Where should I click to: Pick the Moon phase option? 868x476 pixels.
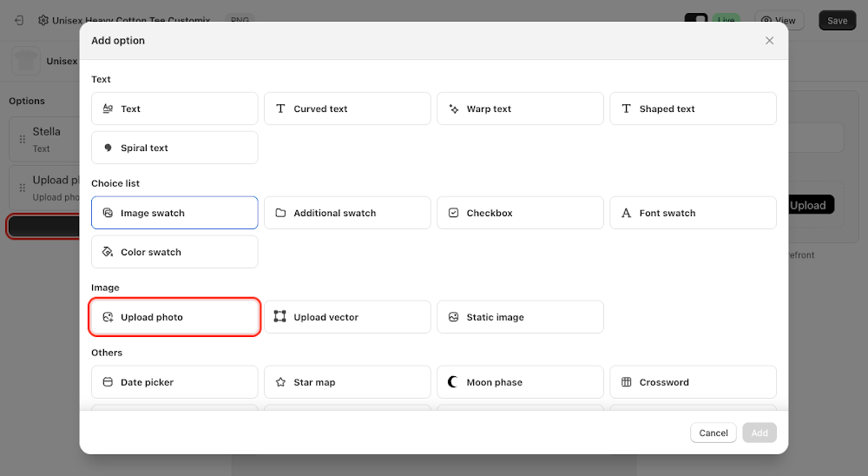(520, 382)
